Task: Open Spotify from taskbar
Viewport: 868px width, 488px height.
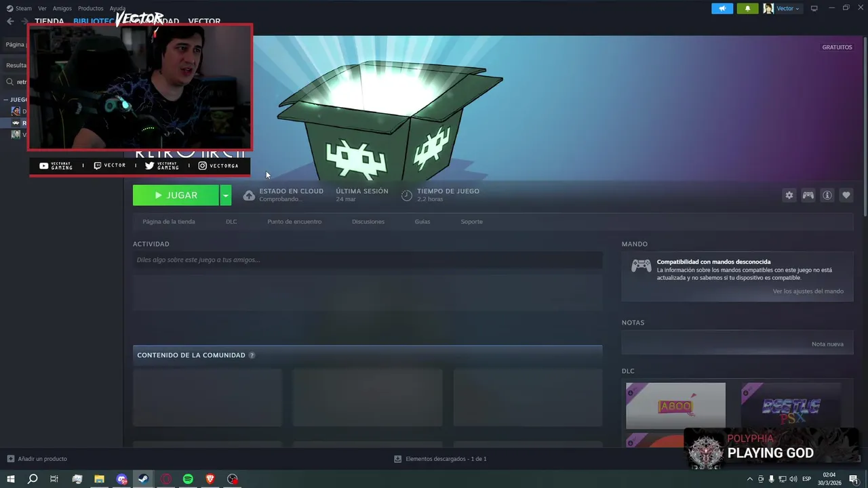Action: (189, 479)
